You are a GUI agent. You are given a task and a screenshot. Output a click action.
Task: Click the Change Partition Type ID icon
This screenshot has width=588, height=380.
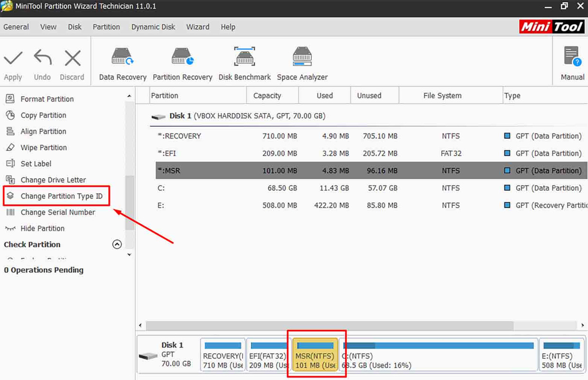10,196
